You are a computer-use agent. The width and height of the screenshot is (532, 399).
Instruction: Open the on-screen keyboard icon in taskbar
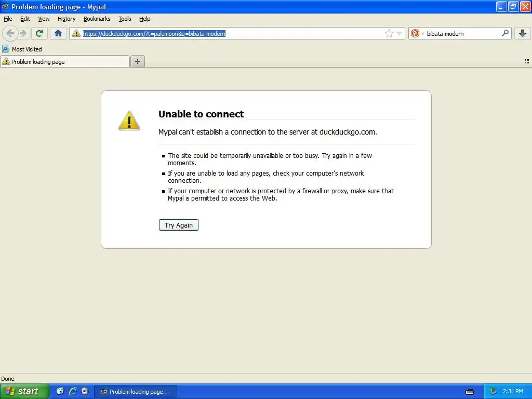tap(470, 392)
